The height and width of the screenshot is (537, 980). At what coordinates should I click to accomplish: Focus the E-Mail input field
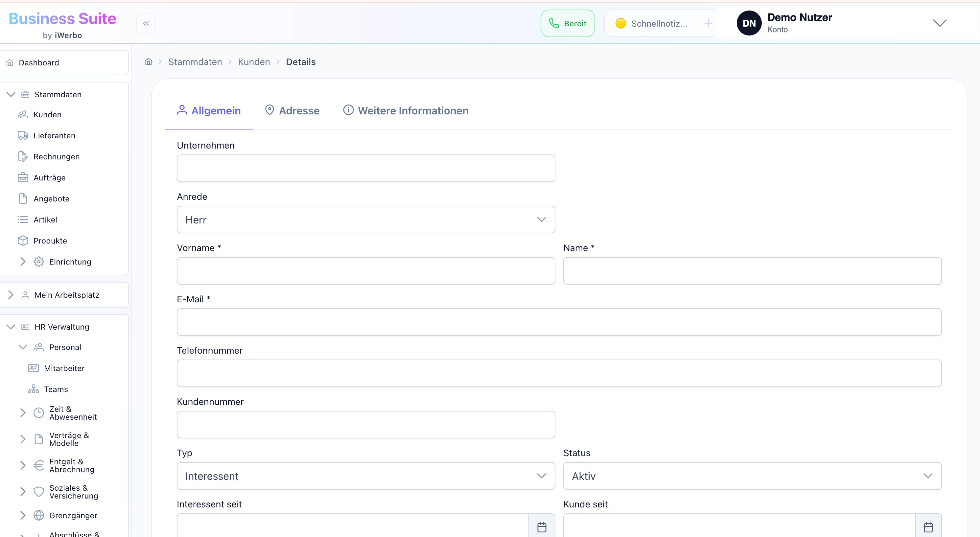pos(559,322)
